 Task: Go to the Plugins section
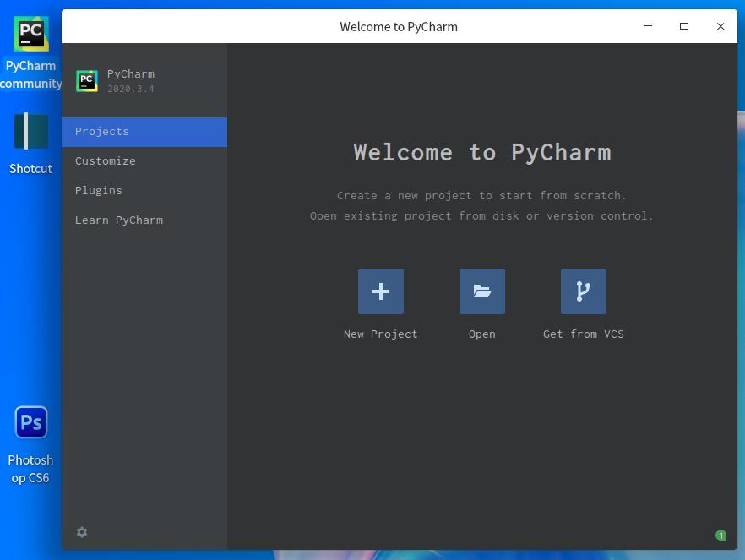click(99, 191)
